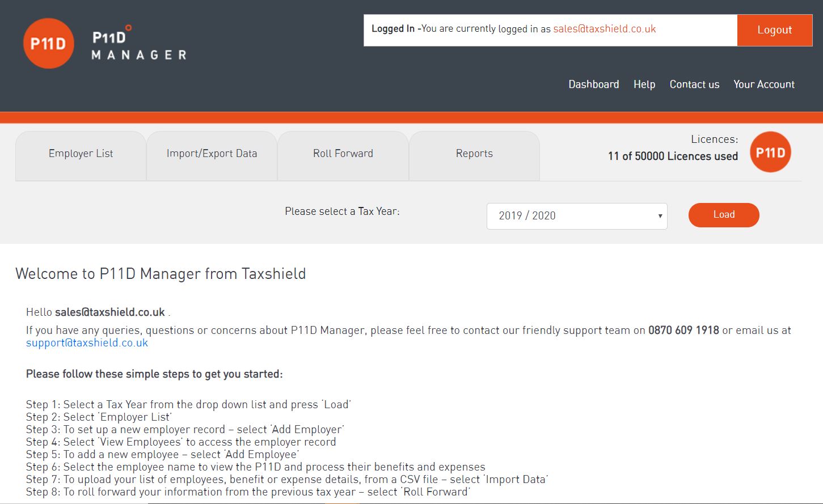Open the Help page
Screen dimensions: 823x504
644,84
